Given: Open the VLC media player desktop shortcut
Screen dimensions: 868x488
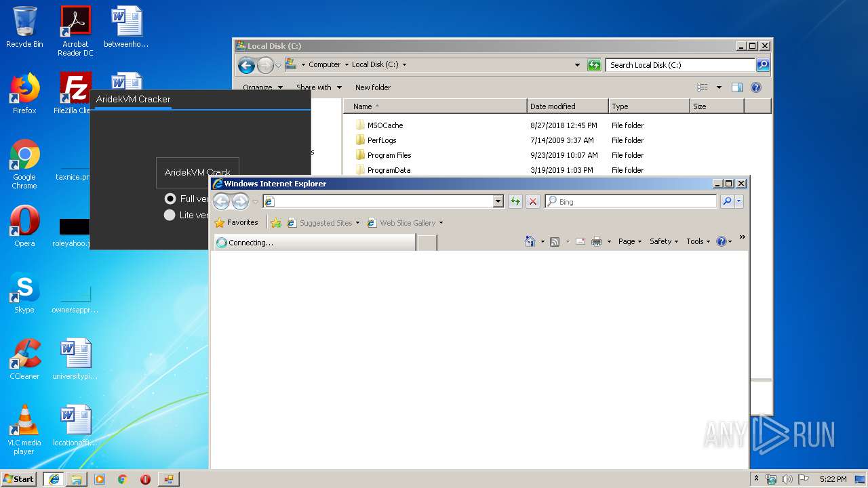Looking at the screenshot, I should tap(24, 430).
